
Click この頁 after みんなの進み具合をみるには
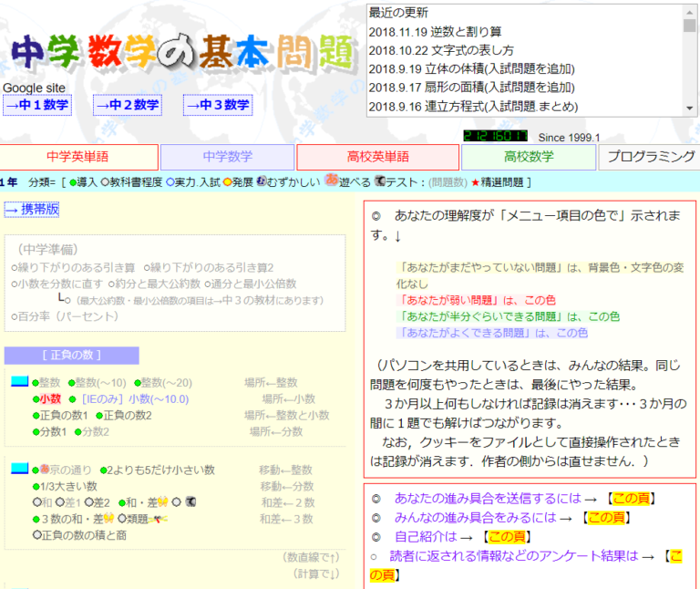pyautogui.click(x=606, y=518)
